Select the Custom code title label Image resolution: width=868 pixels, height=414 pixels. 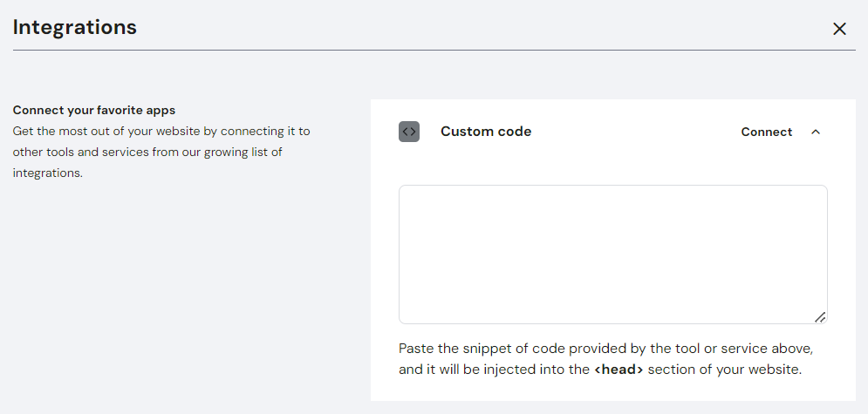[x=485, y=132]
